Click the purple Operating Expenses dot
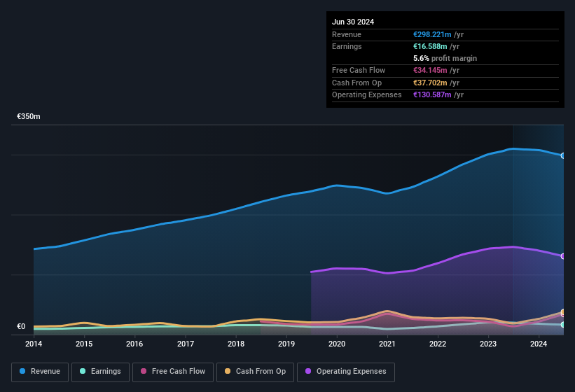The width and height of the screenshot is (575, 392). [x=308, y=372]
